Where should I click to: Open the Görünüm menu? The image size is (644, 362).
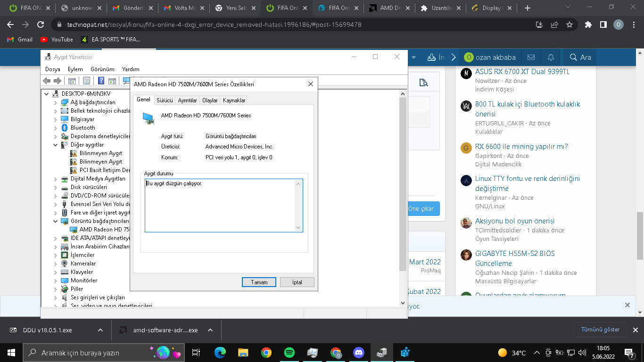(x=102, y=69)
